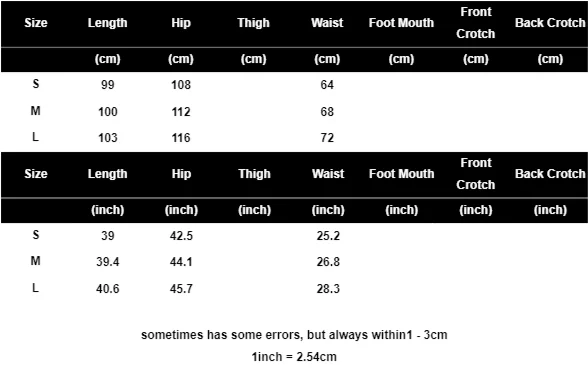Viewport: 588px width, 370px height.
Task: Click the L size label in cm table
Action: click(x=35, y=137)
